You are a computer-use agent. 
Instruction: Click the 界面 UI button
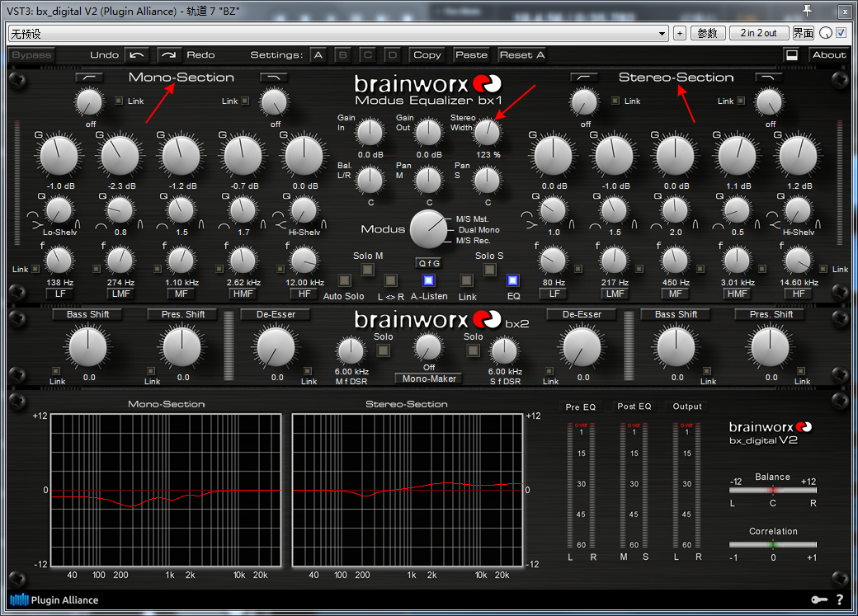coord(804,33)
